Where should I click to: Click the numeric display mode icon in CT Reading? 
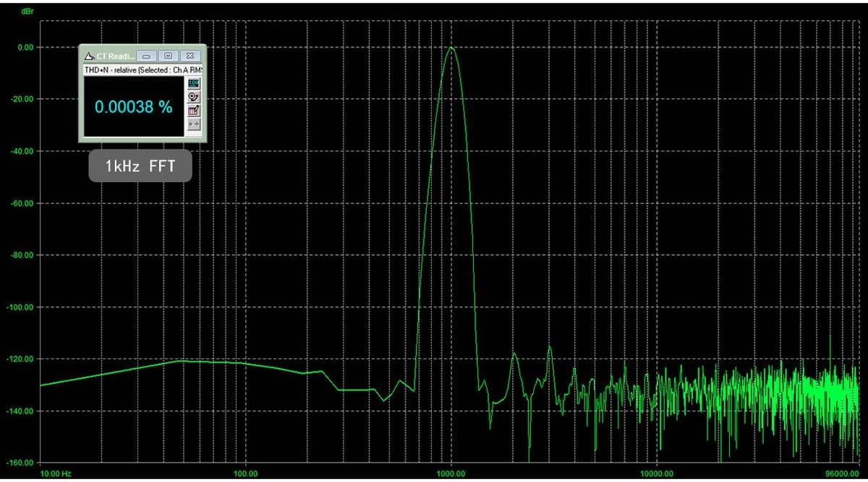(x=194, y=84)
